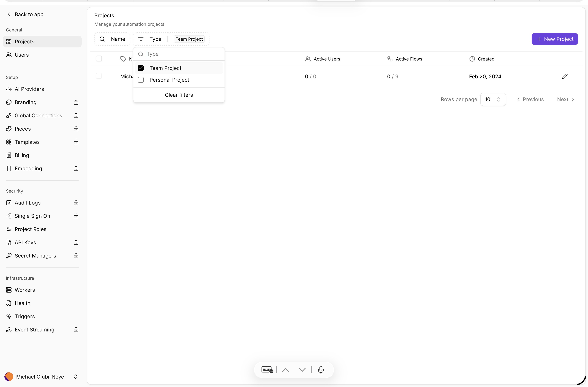Uncheck the Team Project filter checkbox

coord(141,68)
